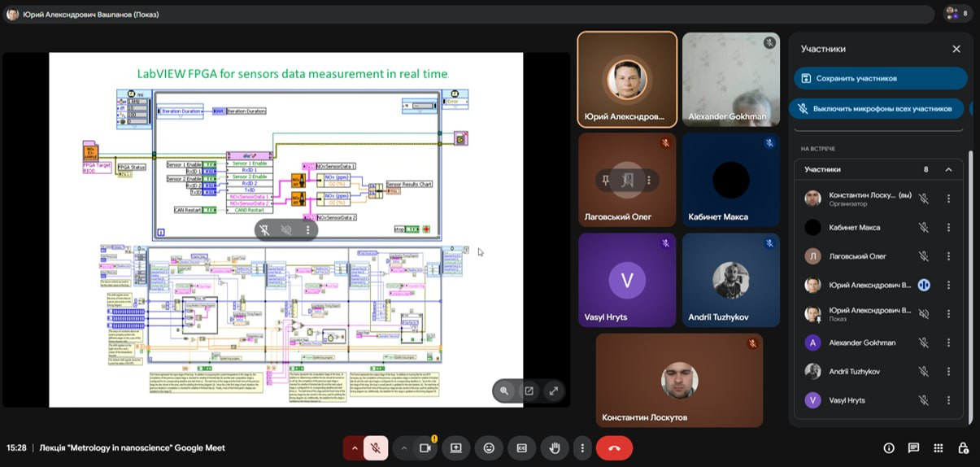Screen dimensions: 980x467
Task: Mute presentation audio in floating toolbar
Action: [286, 230]
